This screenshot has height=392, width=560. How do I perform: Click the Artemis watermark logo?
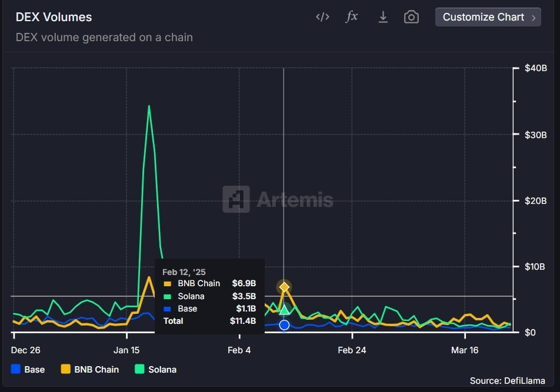pos(278,199)
